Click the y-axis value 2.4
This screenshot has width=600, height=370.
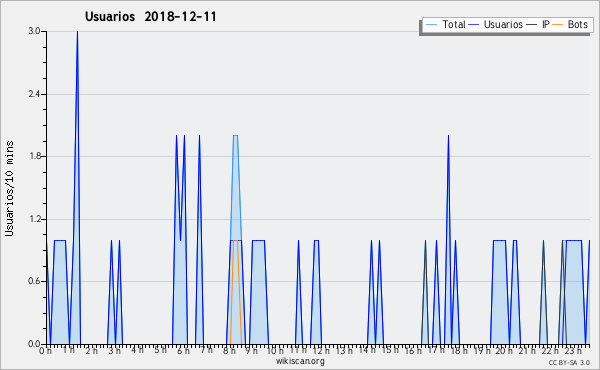pos(35,94)
